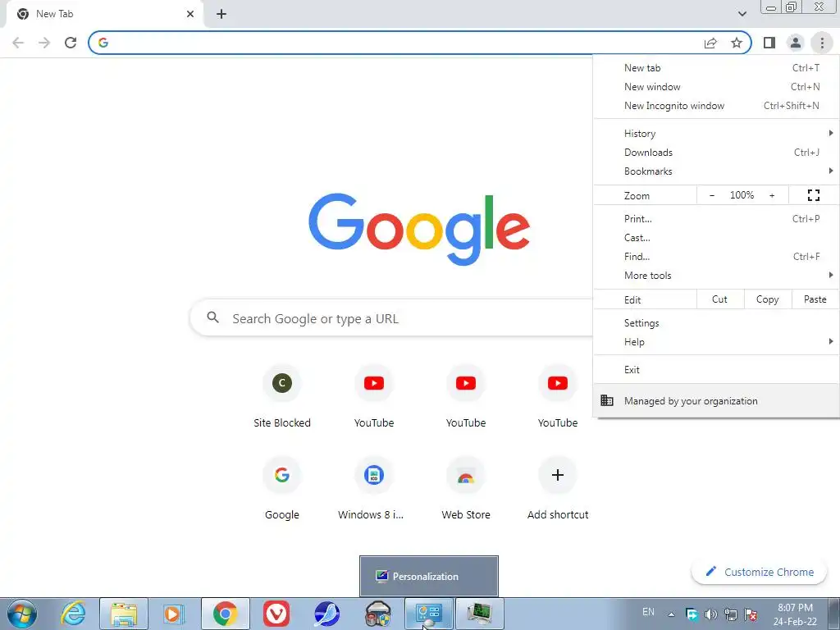Open Chrome from the taskbar
This screenshot has width=840, height=630.
click(x=225, y=614)
